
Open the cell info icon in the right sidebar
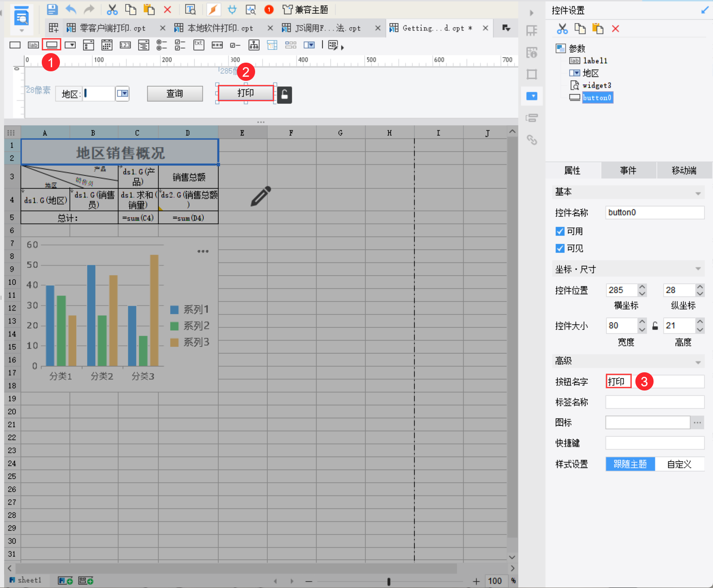point(532,52)
